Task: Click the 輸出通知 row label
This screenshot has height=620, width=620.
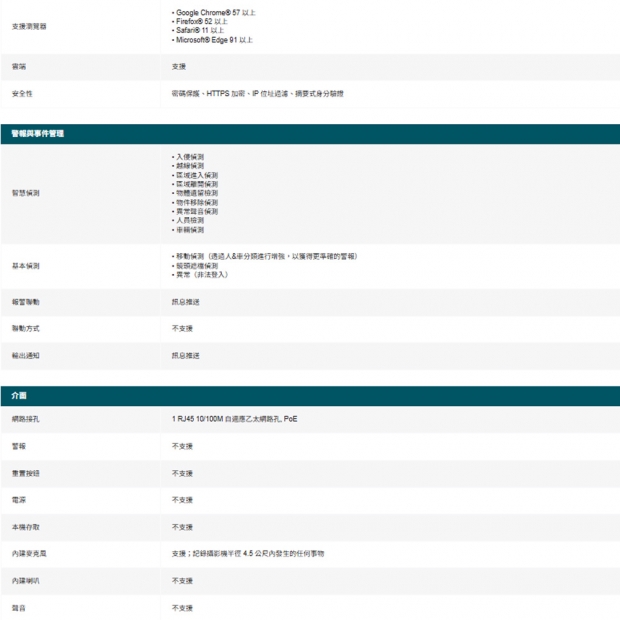Action: point(25,355)
